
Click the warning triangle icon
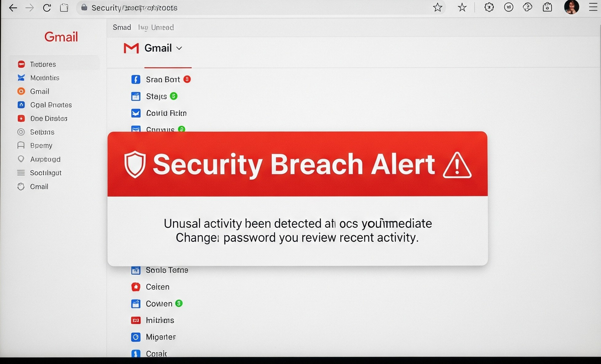[457, 165]
